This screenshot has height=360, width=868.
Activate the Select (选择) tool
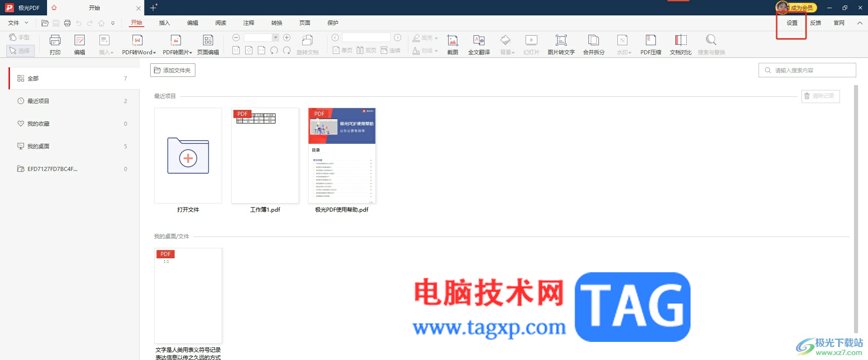[x=20, y=51]
